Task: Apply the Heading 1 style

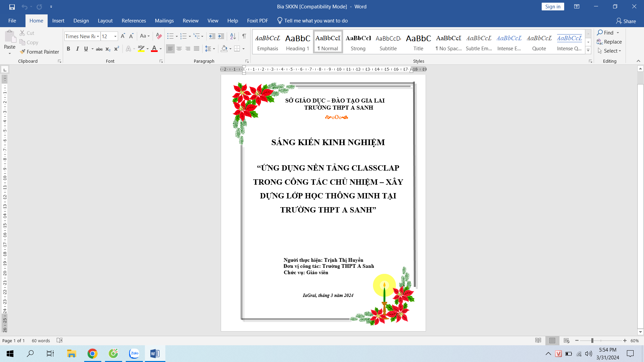Action: [x=298, y=42]
